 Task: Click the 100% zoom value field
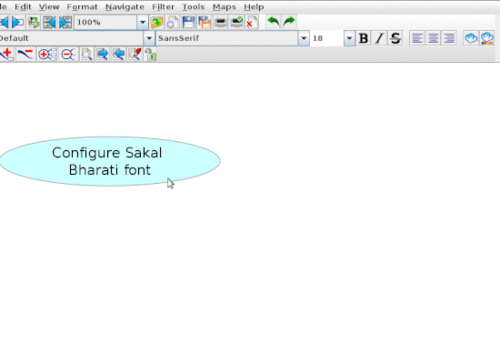[x=105, y=22]
